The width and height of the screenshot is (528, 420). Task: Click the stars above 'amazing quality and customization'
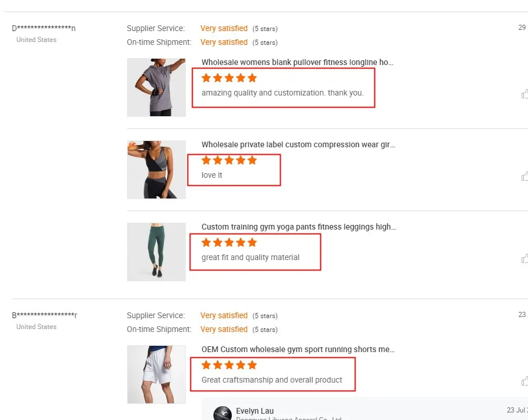pos(229,78)
